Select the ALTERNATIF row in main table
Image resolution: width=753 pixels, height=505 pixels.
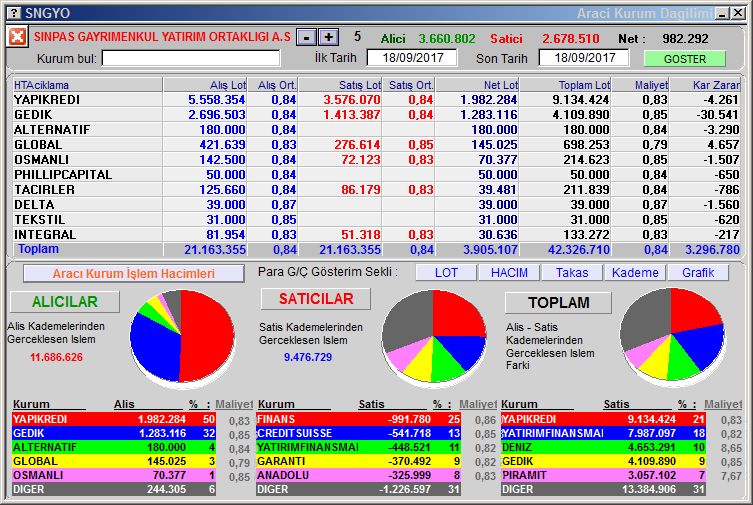376,130
